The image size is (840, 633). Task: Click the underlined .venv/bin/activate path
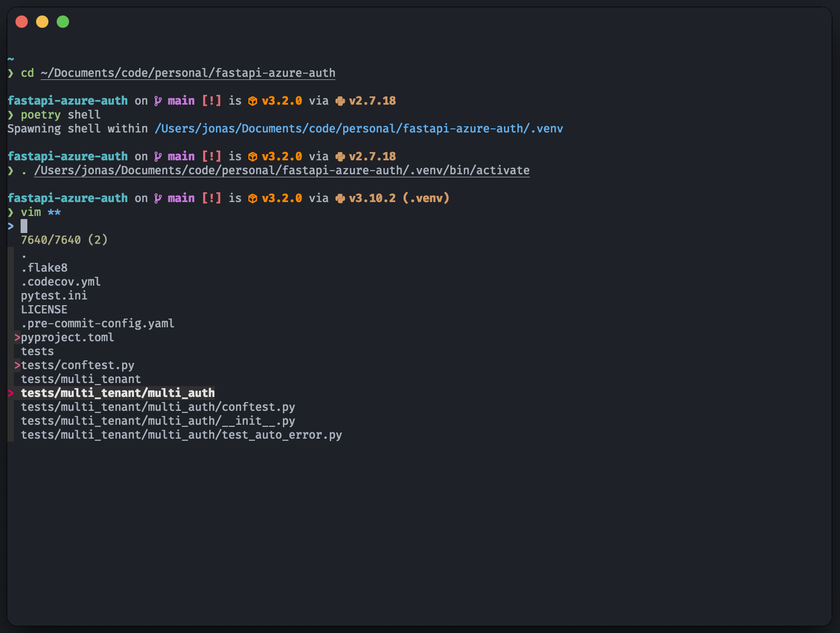282,171
